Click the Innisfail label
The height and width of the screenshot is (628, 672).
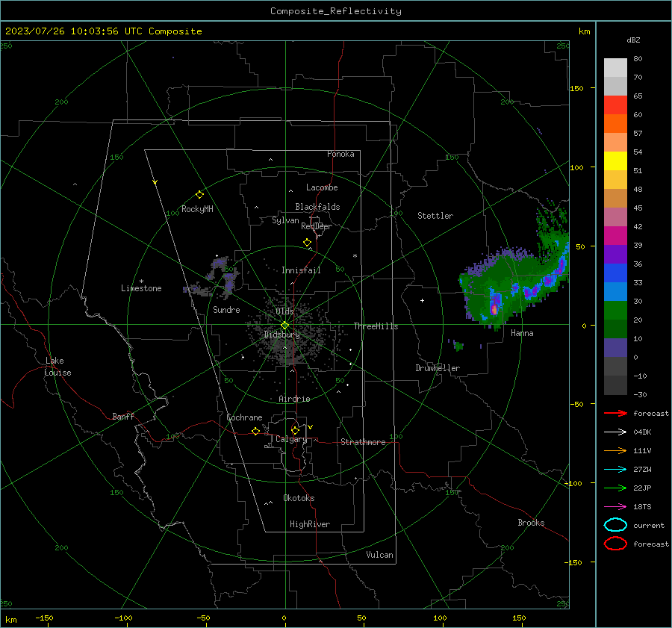click(301, 270)
